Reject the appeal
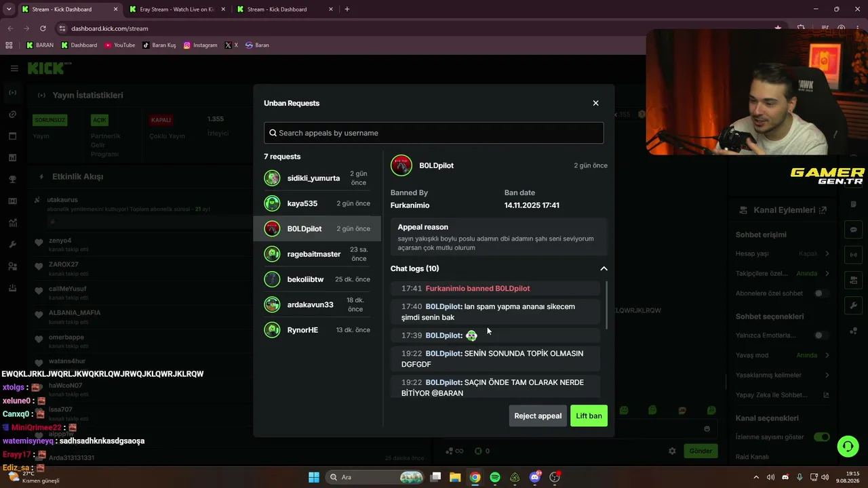The height and width of the screenshot is (488, 868). [x=538, y=415]
